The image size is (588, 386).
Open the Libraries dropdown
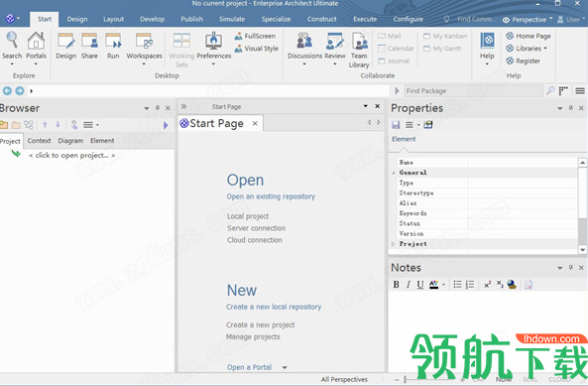527,49
